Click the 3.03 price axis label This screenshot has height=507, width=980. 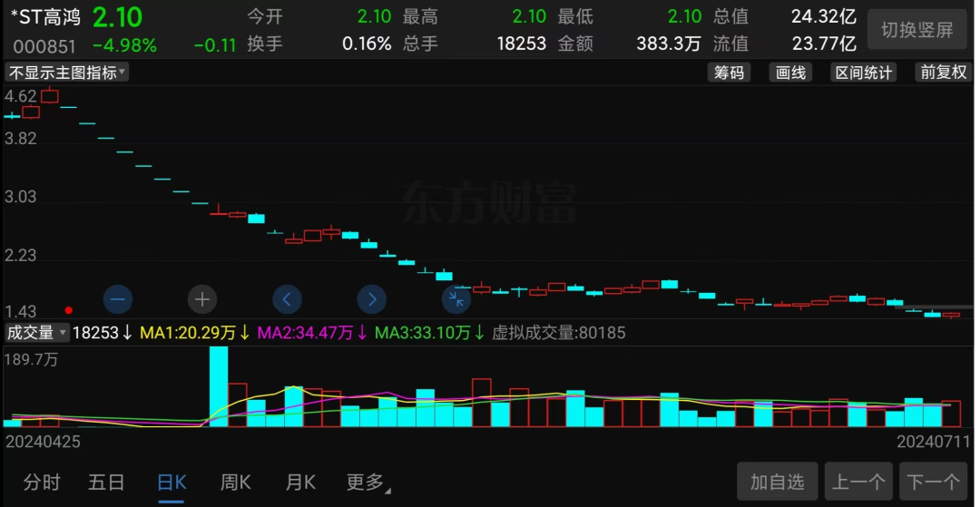pyautogui.click(x=20, y=198)
